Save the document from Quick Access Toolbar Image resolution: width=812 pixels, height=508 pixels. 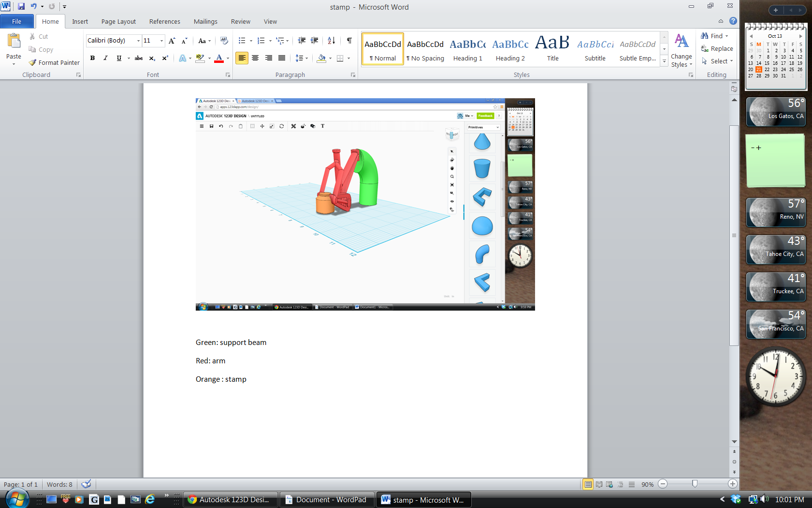point(21,7)
